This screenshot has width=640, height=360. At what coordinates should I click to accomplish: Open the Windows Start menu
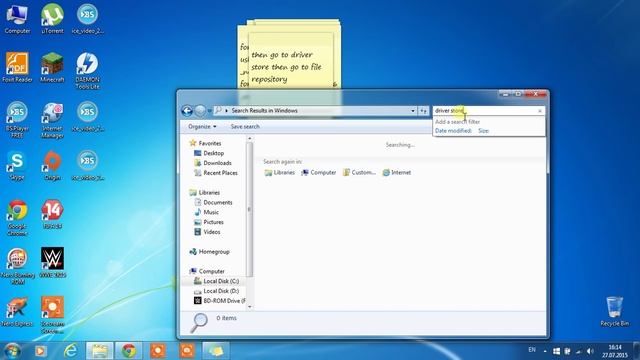[x=12, y=351]
